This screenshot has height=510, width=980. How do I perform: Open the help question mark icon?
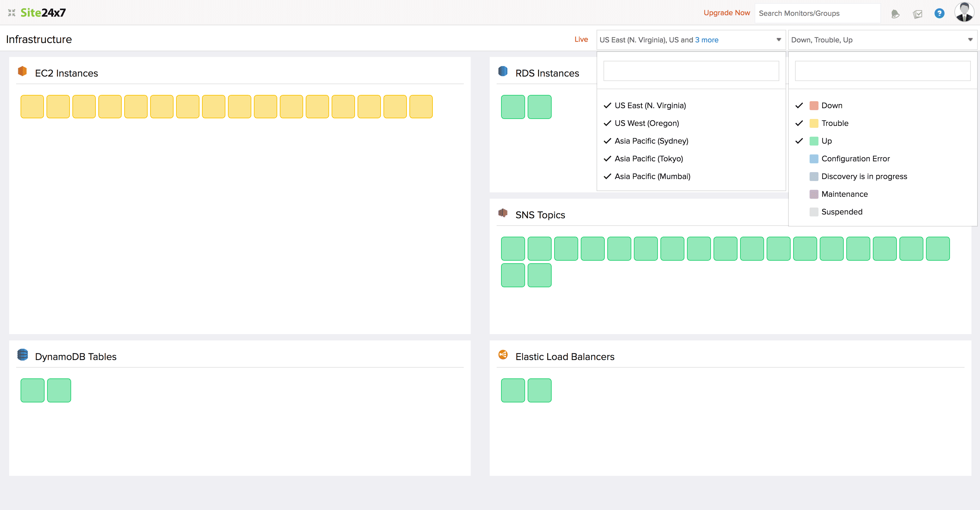click(939, 14)
